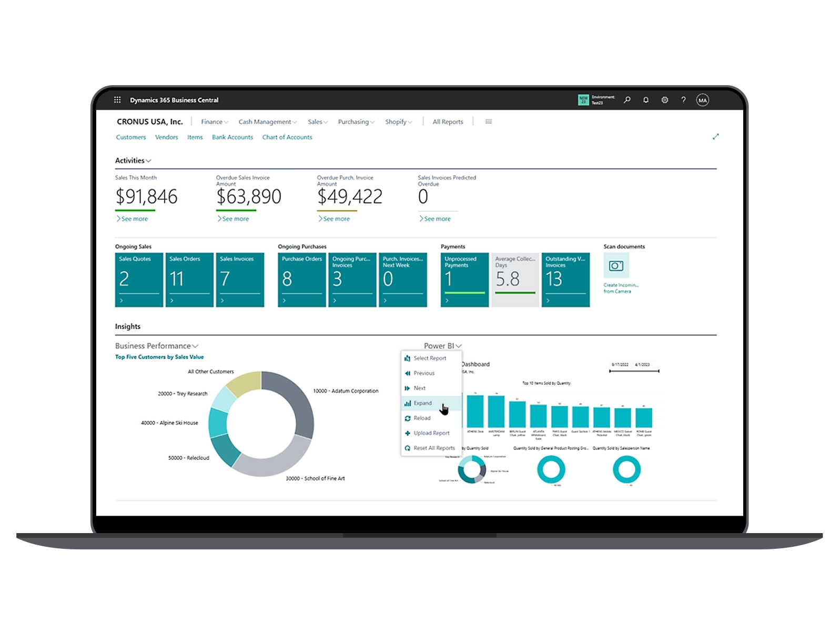840x634 pixels.
Task: Open the Sales Orders tile
Action: pyautogui.click(x=189, y=280)
